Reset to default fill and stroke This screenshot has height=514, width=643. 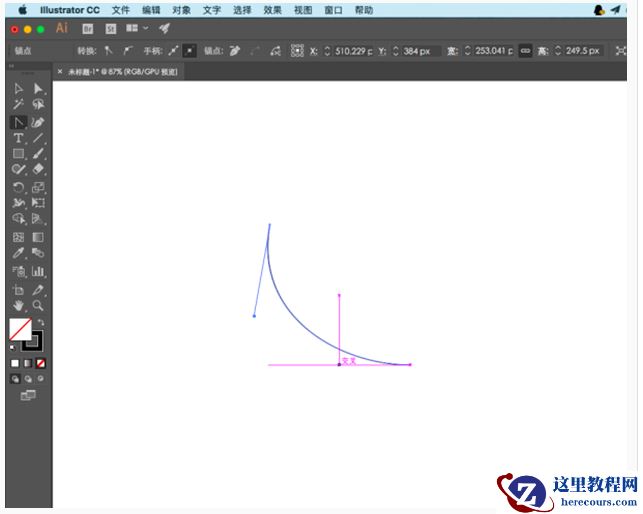point(13,347)
